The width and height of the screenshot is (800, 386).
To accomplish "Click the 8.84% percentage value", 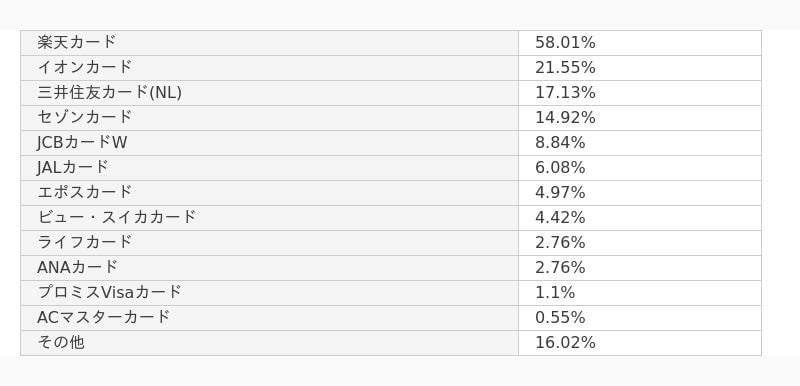I will pyautogui.click(x=560, y=143).
